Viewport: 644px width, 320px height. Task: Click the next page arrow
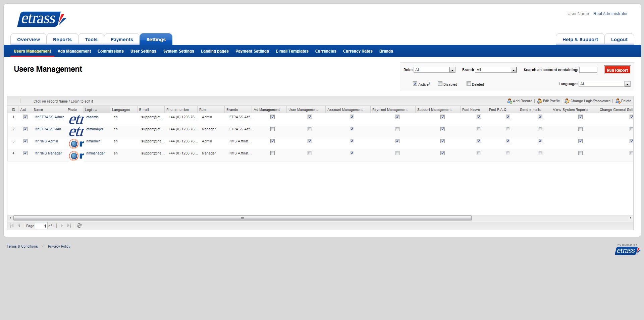point(62,226)
